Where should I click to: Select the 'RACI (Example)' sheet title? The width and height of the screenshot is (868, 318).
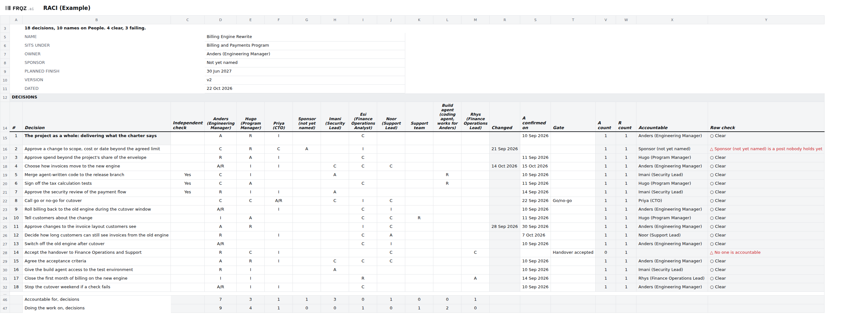67,8
